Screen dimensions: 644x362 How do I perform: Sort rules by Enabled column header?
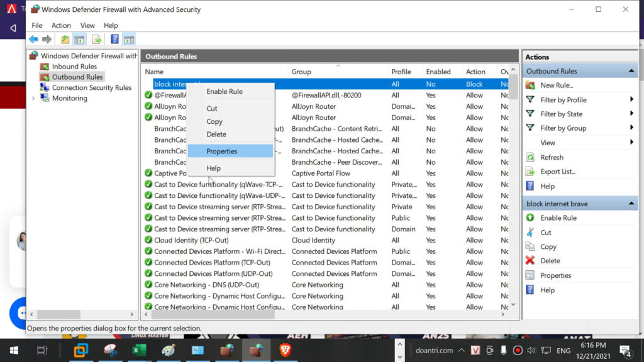point(442,72)
